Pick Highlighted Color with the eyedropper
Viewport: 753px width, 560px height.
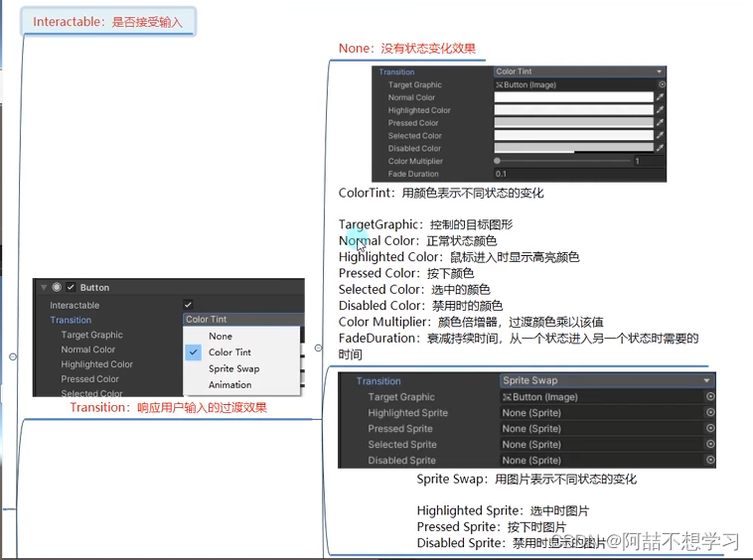661,110
